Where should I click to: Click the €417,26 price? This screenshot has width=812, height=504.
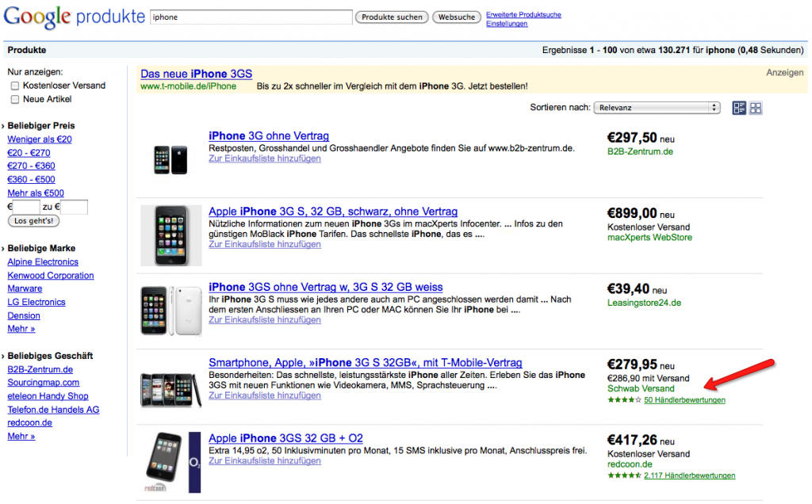[x=632, y=440]
